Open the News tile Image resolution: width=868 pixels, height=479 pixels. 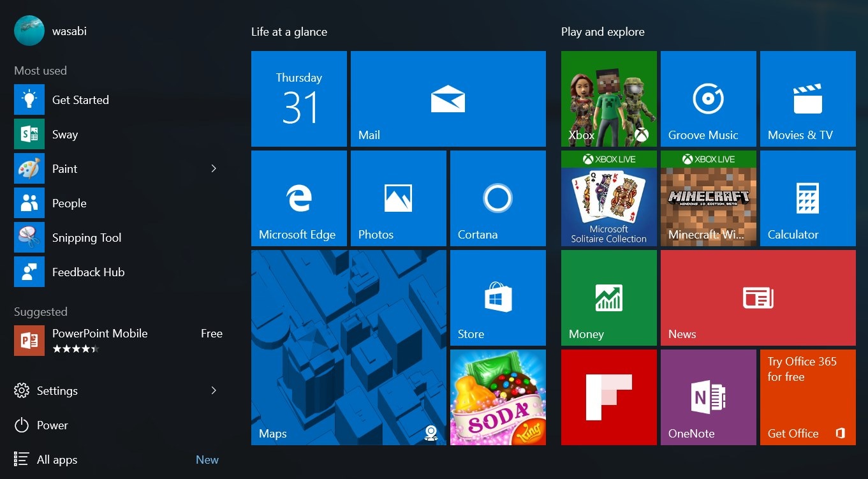coord(758,298)
